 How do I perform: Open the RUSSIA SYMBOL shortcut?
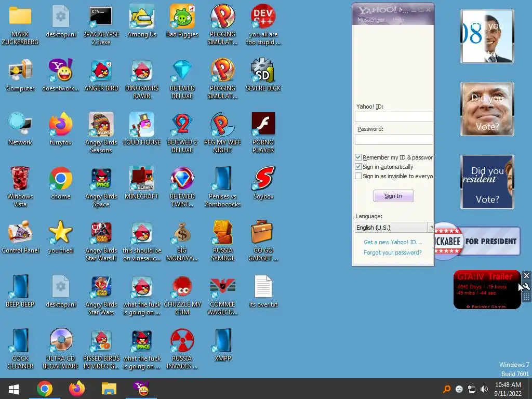tap(222, 241)
